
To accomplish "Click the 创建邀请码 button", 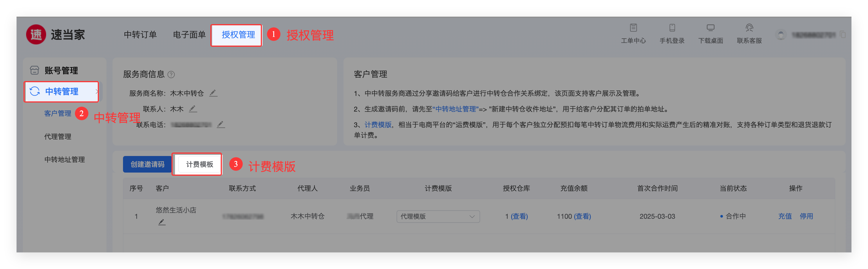I will click(147, 164).
